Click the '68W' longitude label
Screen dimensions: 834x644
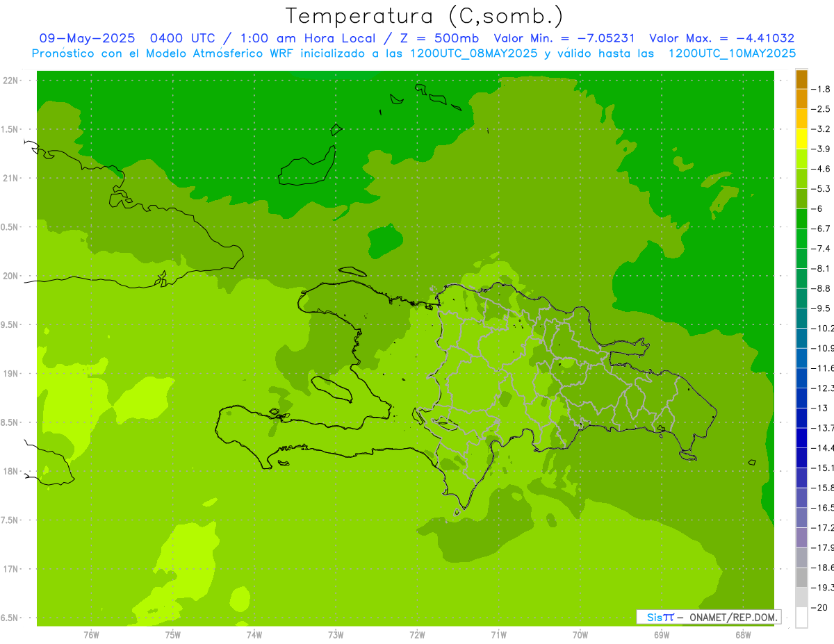pos(743,635)
